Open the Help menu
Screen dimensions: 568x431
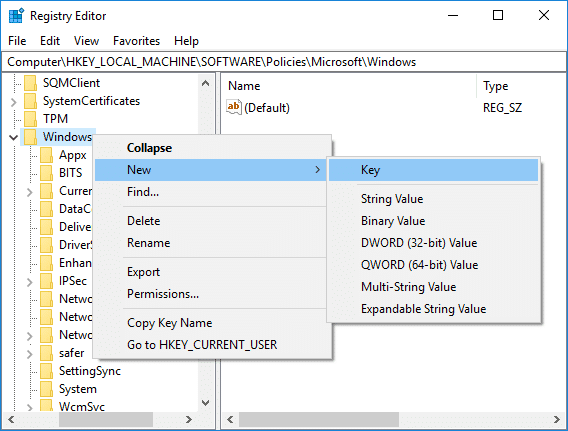tap(186, 41)
